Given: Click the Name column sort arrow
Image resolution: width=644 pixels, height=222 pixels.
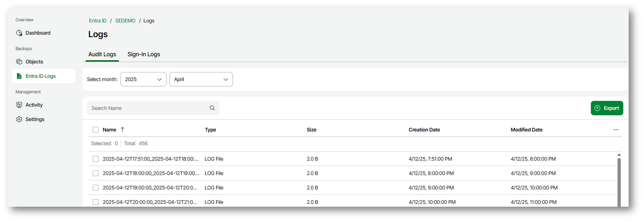Looking at the screenshot, I should pyautogui.click(x=122, y=130).
